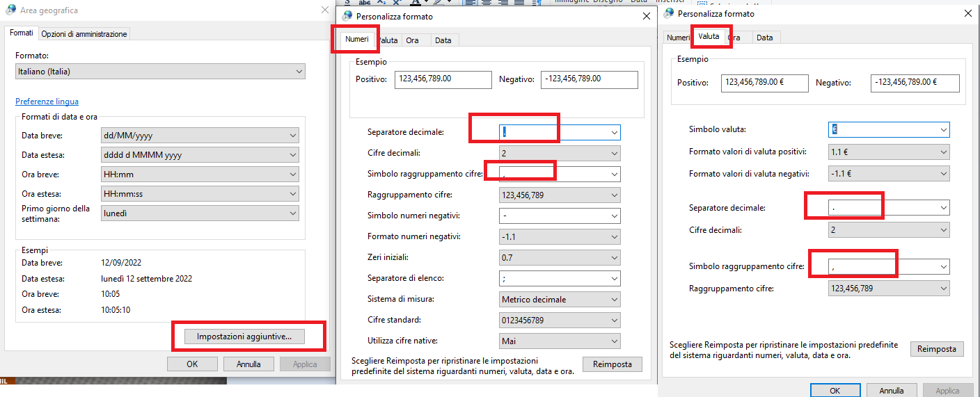The image size is (980, 397).
Task: Expand Simbolo raggruppamento cifre in Valuta dialog
Action: [889, 266]
